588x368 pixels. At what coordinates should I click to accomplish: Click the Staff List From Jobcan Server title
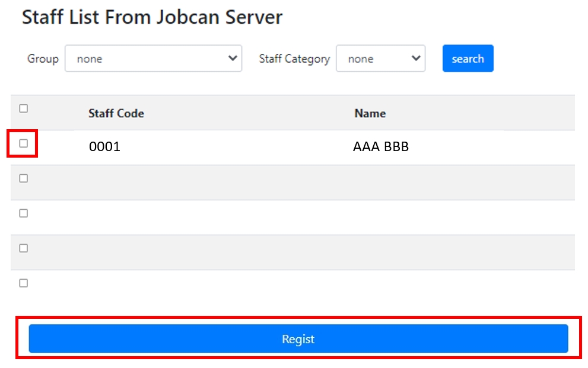(152, 18)
